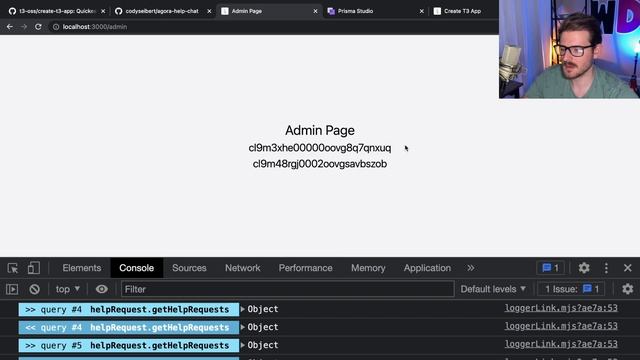Screen dimensions: 640x360
Task: Reload the localhost admin page
Action: coord(38,27)
